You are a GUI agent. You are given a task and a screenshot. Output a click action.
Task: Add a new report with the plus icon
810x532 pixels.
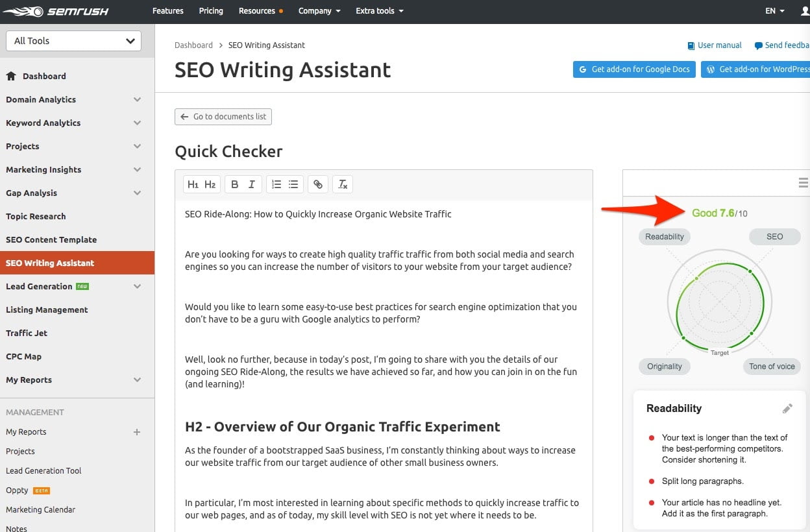[x=137, y=432]
